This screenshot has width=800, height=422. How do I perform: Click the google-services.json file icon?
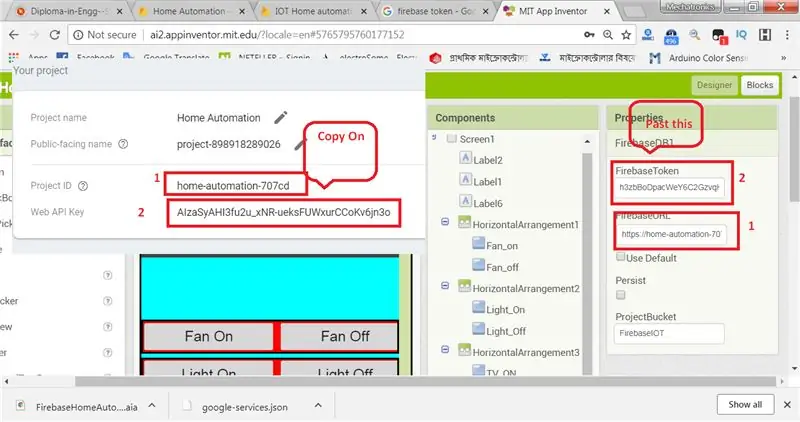click(188, 406)
